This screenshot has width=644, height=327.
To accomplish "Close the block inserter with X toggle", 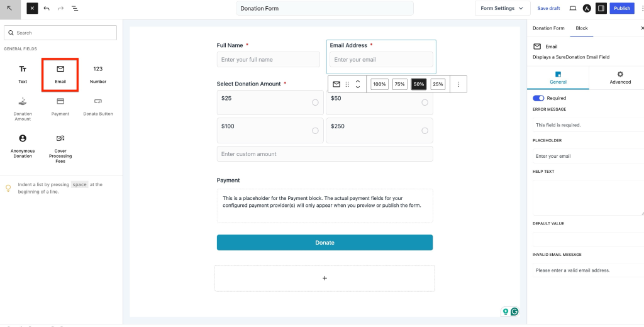I will [33, 8].
